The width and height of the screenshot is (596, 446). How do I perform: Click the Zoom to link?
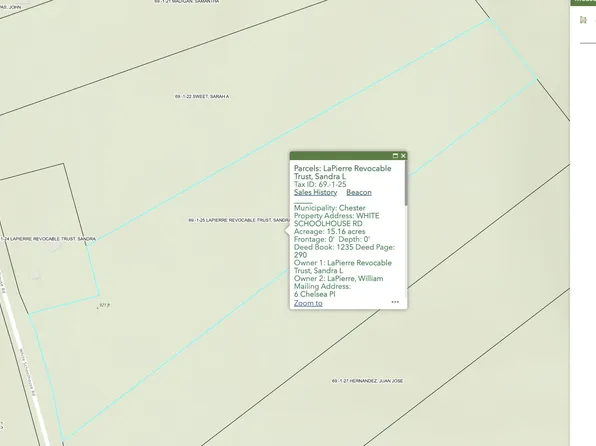click(x=308, y=303)
